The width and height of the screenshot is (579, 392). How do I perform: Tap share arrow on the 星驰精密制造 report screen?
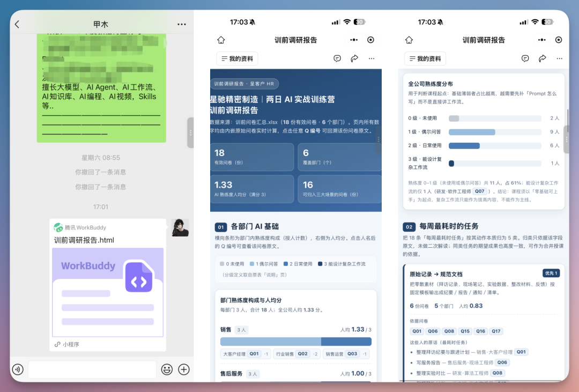coord(354,58)
